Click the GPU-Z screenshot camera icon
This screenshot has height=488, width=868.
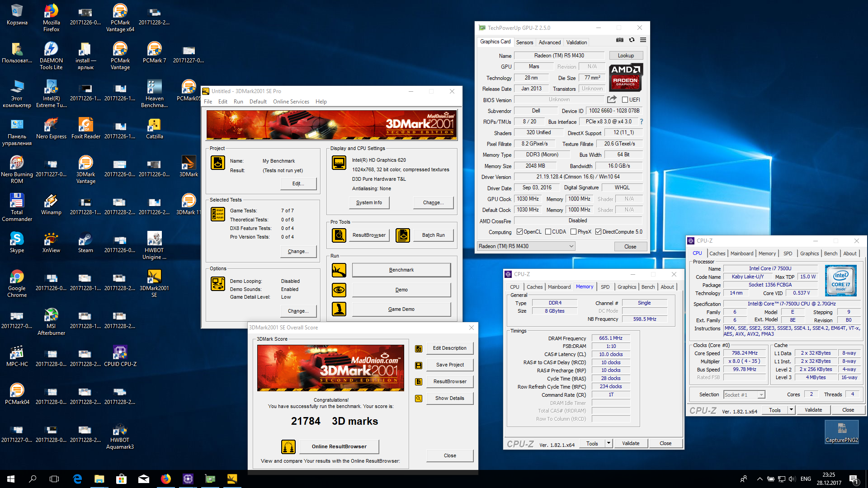pyautogui.click(x=620, y=40)
